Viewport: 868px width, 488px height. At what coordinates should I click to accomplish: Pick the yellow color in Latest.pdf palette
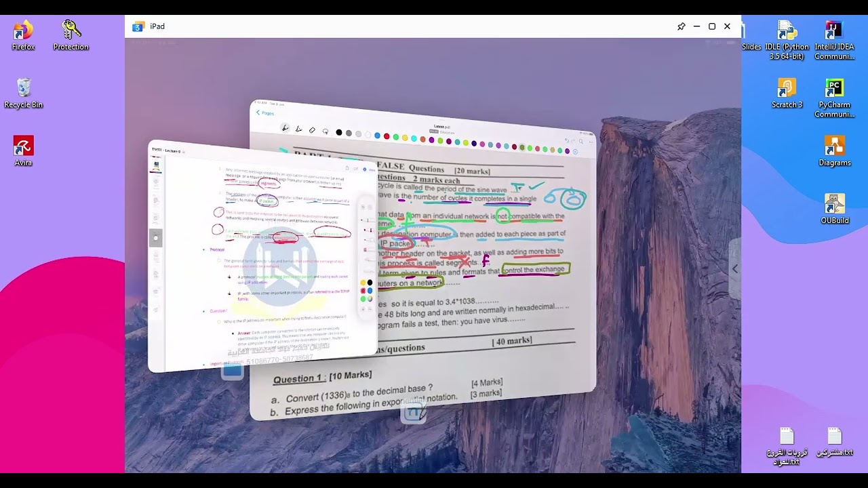(405, 138)
